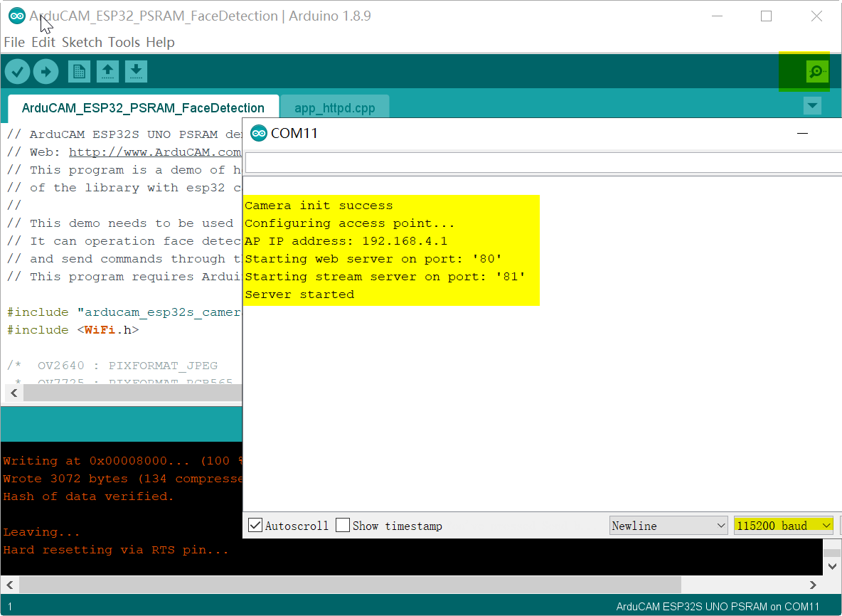
Task: Click console horizontal scrollbar right arrow
Action: (x=813, y=585)
